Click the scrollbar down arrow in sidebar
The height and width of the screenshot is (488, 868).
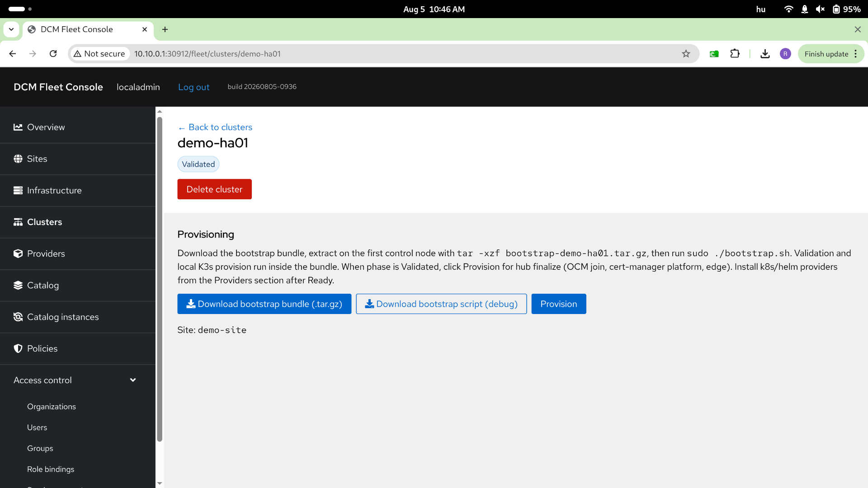coord(160,483)
